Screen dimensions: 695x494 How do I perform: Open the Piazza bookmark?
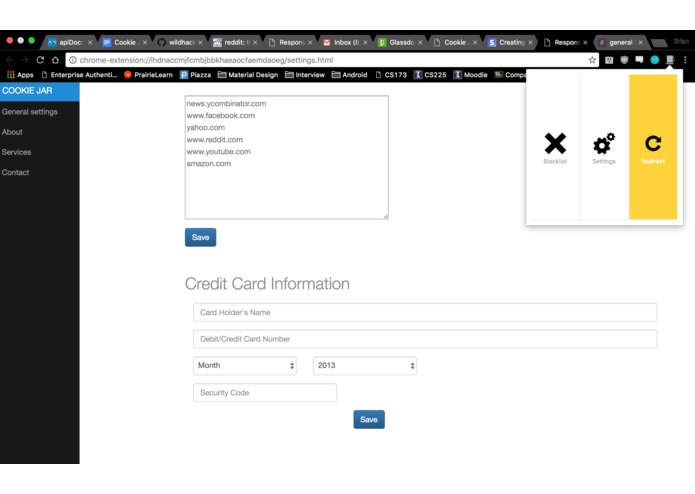195,75
